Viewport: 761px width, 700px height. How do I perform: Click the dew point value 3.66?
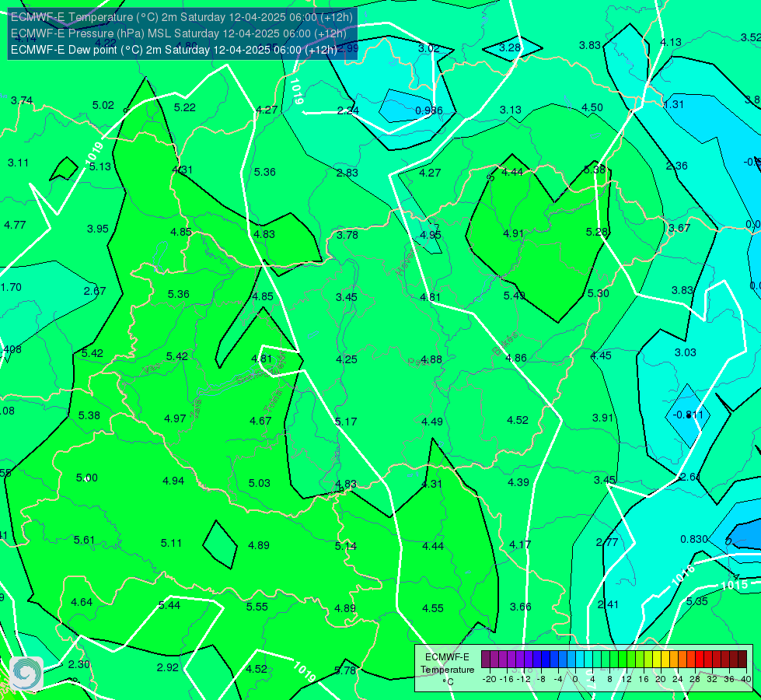(x=521, y=607)
